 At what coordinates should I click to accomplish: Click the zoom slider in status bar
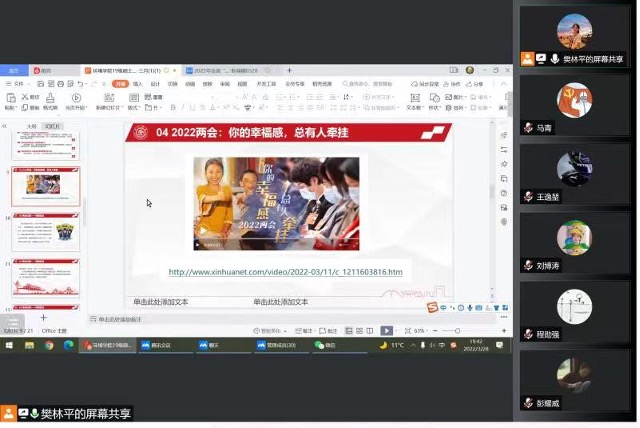(x=456, y=330)
